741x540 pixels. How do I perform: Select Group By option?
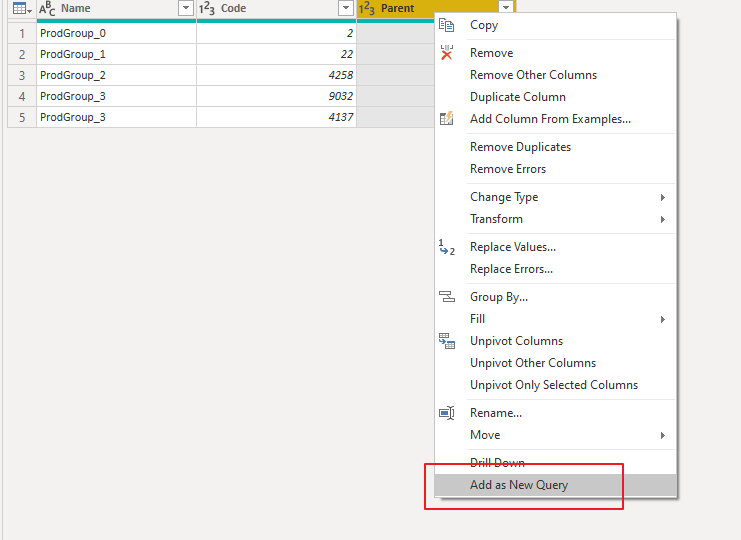coord(556,297)
